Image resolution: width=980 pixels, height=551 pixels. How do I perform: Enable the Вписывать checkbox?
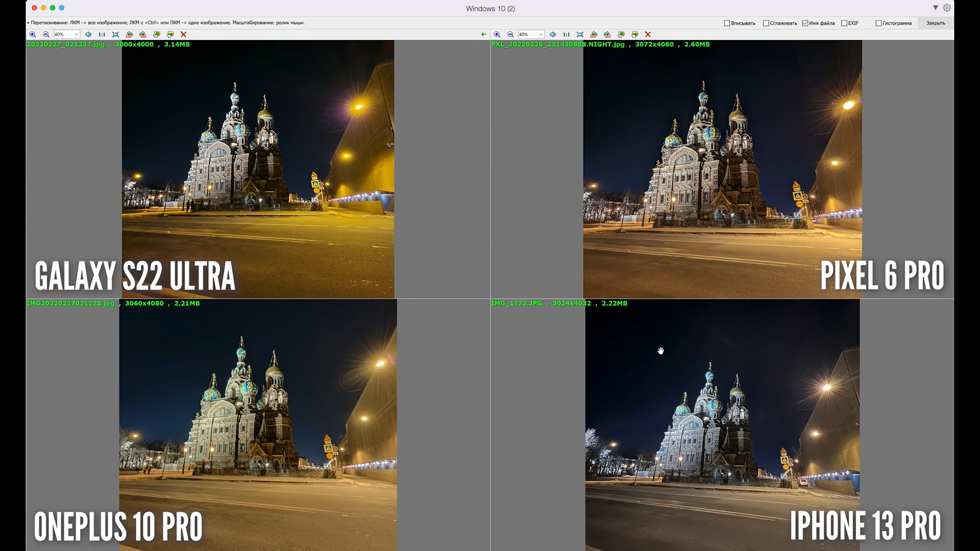pos(727,23)
